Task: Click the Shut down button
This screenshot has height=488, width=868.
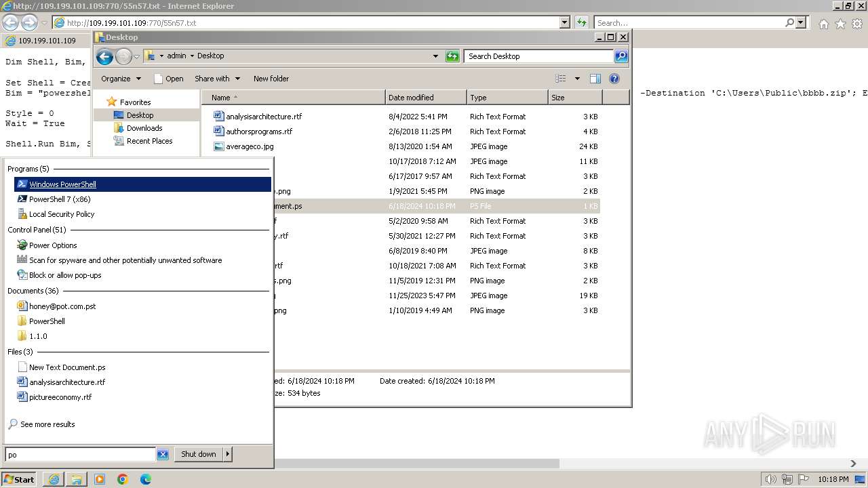Action: (199, 454)
